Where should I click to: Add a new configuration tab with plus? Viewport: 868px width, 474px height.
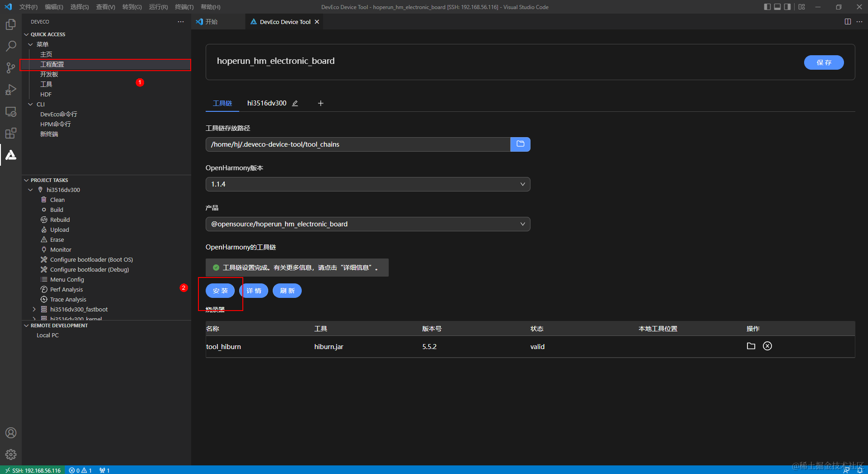[x=321, y=103]
